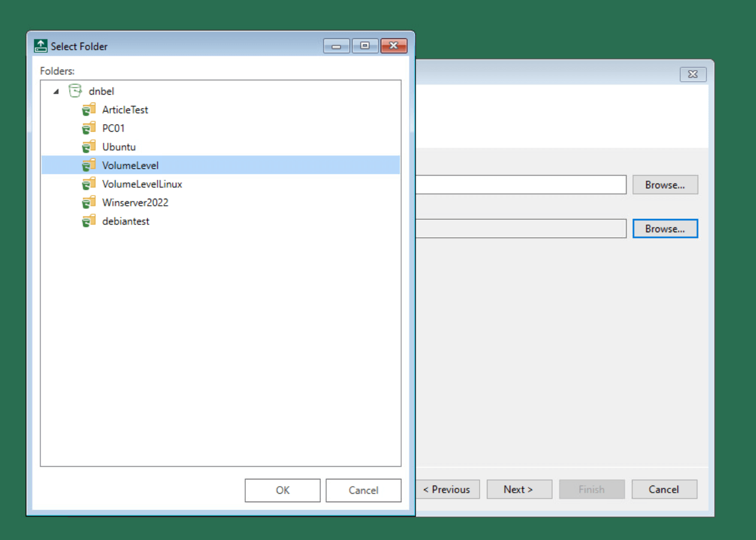Proceed with the Next button

click(519, 490)
